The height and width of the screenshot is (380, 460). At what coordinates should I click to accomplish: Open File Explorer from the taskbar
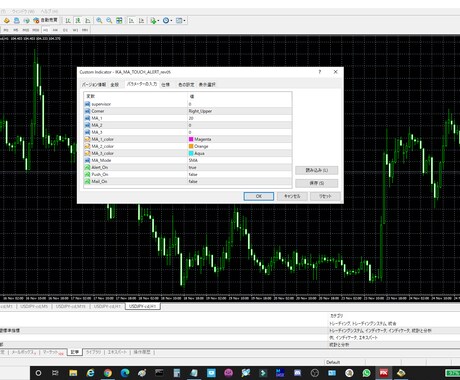[x=73, y=373]
